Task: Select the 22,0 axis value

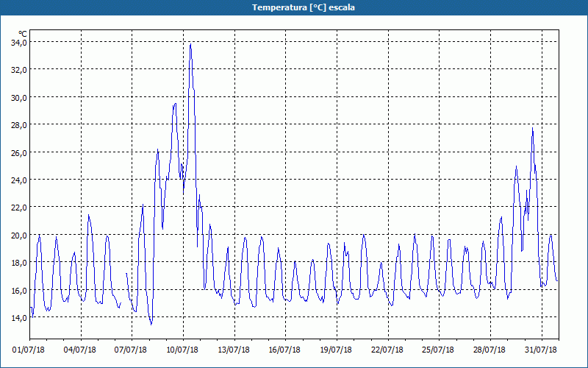Action: 18,208
